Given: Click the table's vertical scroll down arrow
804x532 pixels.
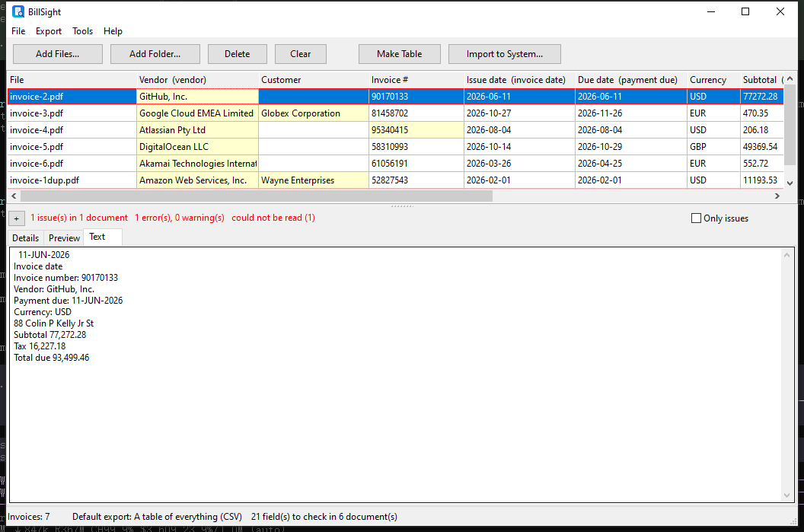Looking at the screenshot, I should [x=790, y=183].
